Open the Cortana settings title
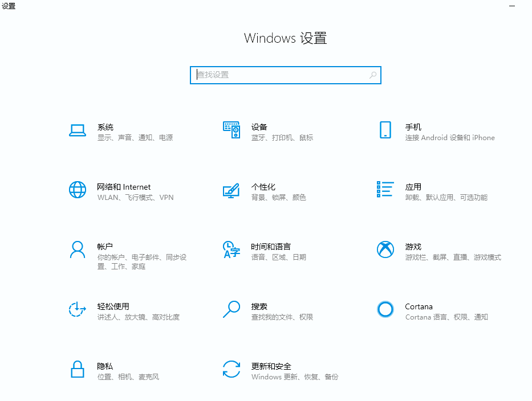532x401 pixels. tap(419, 306)
